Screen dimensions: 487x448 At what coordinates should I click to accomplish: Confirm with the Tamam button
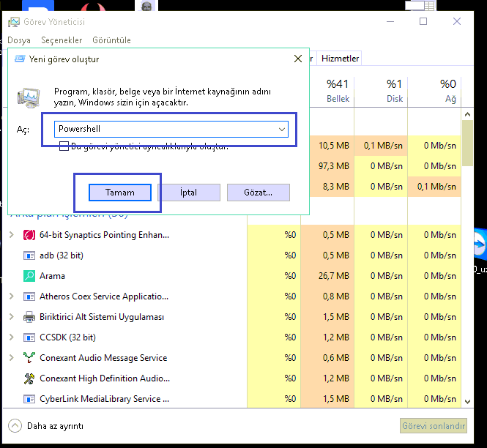pos(120,193)
